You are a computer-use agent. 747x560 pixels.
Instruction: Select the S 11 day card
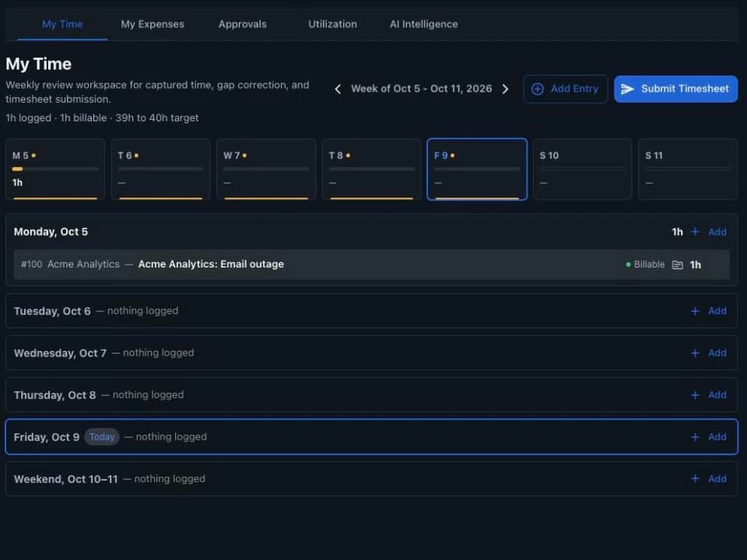pos(688,170)
